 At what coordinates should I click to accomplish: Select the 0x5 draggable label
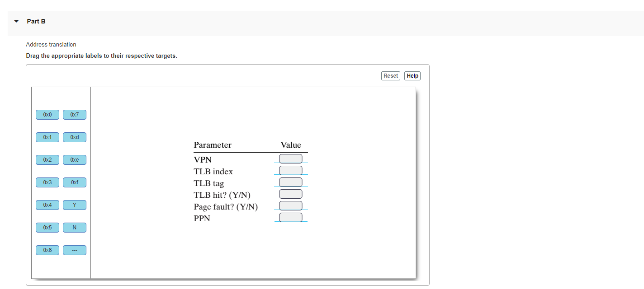tap(47, 227)
